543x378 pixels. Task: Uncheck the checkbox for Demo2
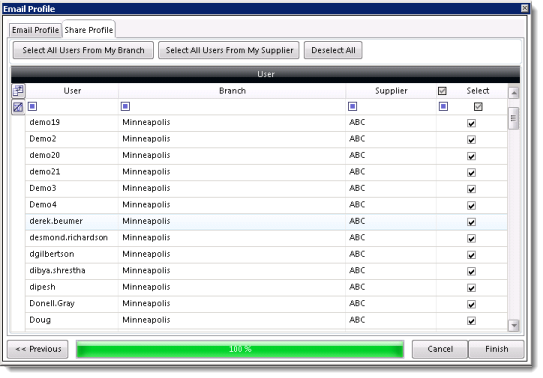click(x=471, y=140)
